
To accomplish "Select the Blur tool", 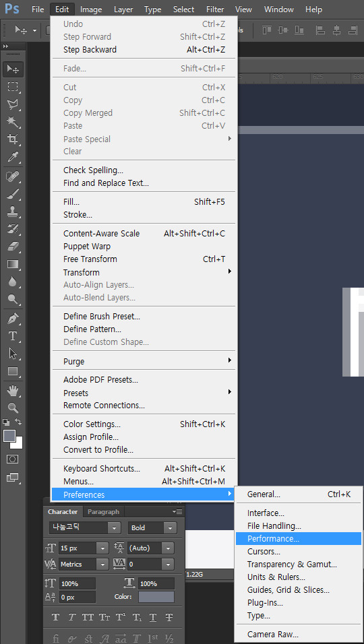I will click(x=13, y=282).
